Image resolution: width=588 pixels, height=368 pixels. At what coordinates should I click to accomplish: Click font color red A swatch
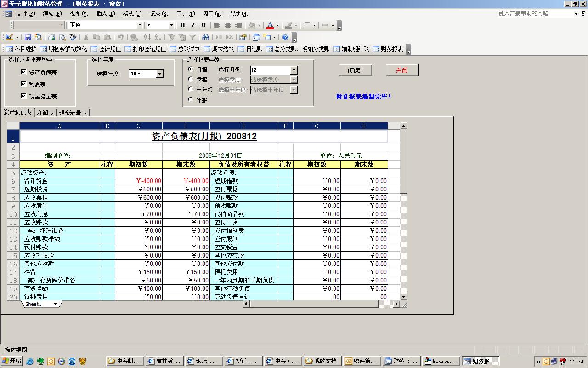click(x=270, y=25)
